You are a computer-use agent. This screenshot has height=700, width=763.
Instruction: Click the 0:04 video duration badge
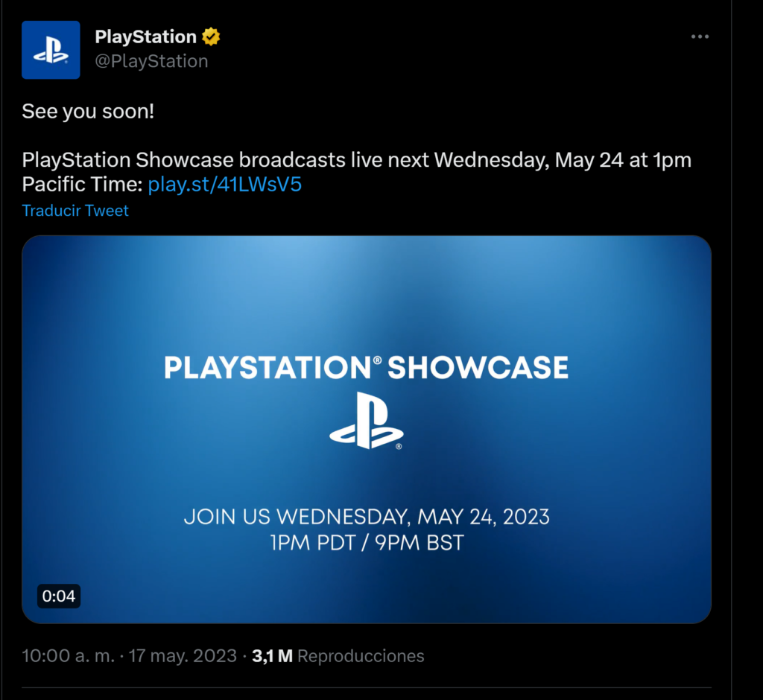coord(59,596)
